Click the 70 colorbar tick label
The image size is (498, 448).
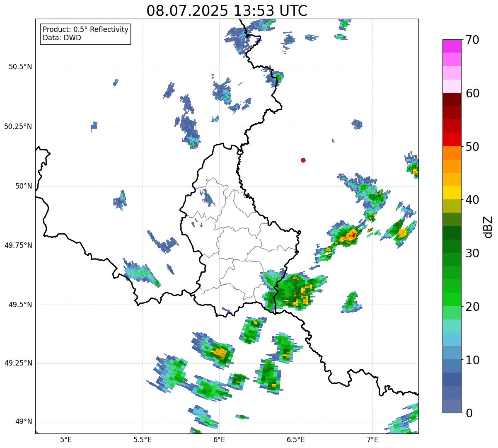point(472,40)
